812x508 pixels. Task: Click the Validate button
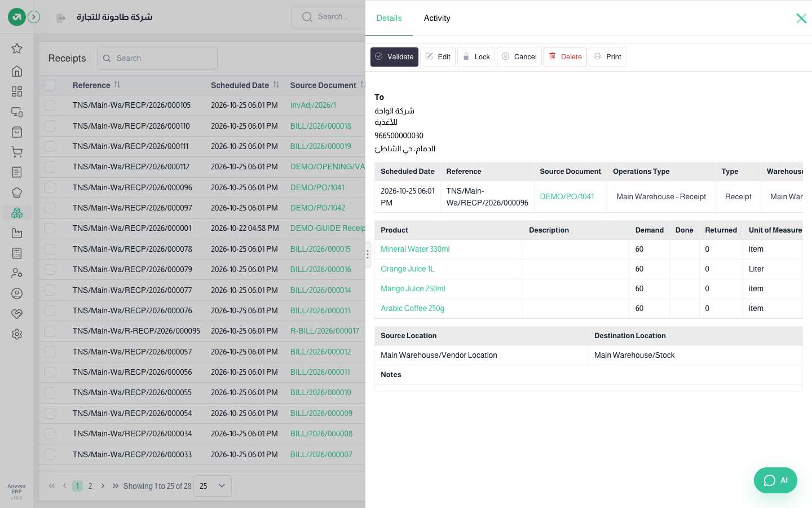(x=394, y=57)
